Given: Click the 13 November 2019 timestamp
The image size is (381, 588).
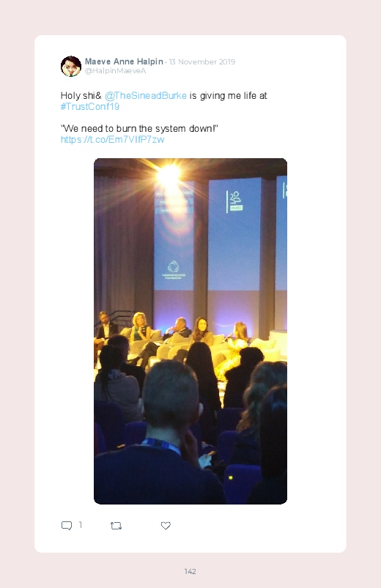Looking at the screenshot, I should coord(202,62).
